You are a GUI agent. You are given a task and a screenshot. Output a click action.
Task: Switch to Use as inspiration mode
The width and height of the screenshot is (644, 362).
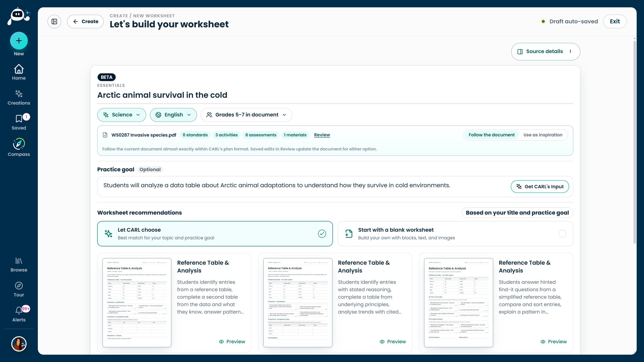click(x=543, y=135)
